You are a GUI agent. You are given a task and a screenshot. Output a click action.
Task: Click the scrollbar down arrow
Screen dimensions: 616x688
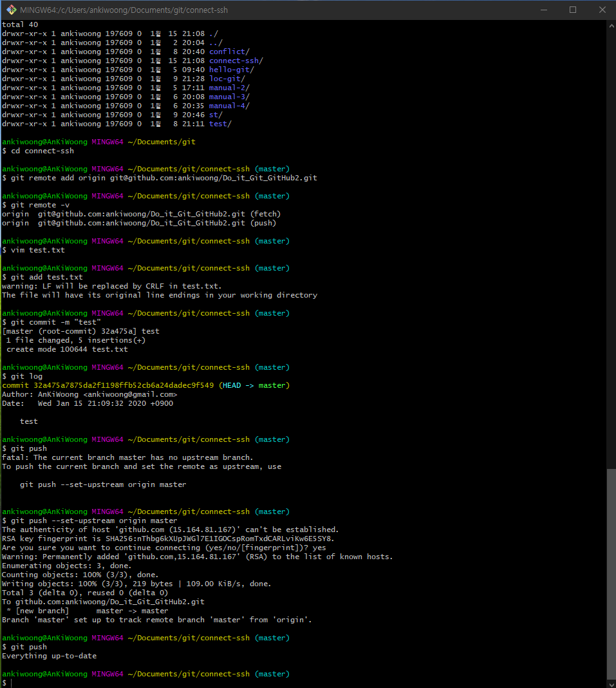pyautogui.click(x=611, y=683)
